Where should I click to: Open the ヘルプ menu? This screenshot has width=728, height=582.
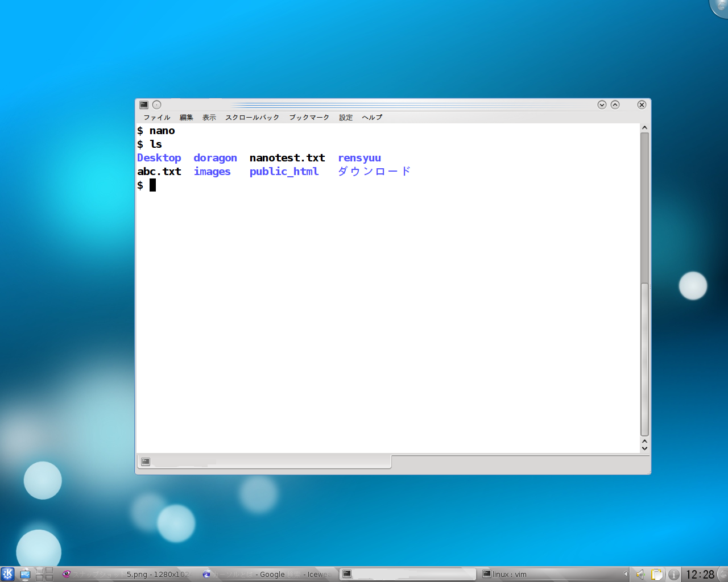pyautogui.click(x=371, y=117)
